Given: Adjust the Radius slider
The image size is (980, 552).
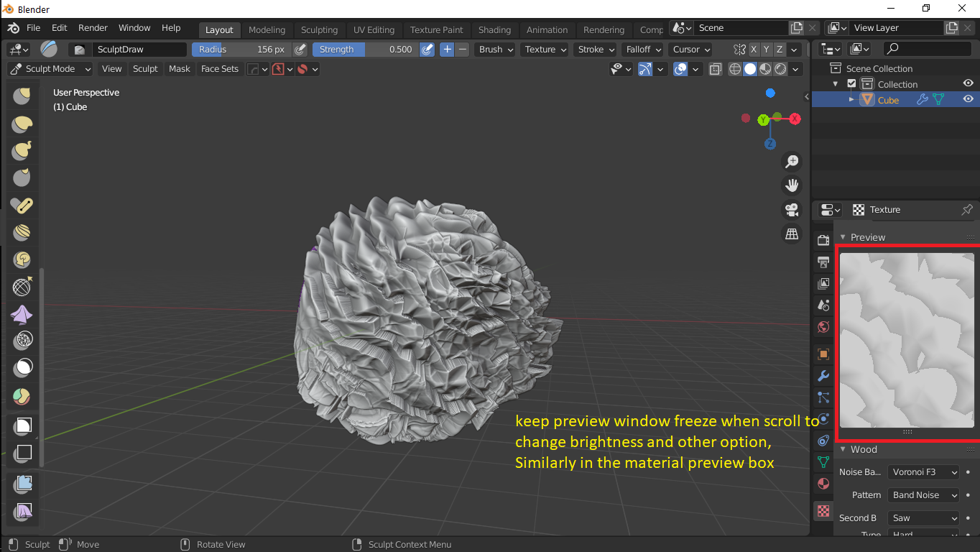Looking at the screenshot, I should 242,50.
